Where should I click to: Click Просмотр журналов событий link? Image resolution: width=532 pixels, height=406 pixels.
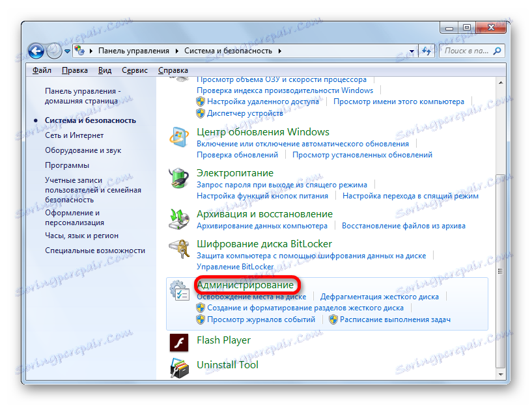261,319
